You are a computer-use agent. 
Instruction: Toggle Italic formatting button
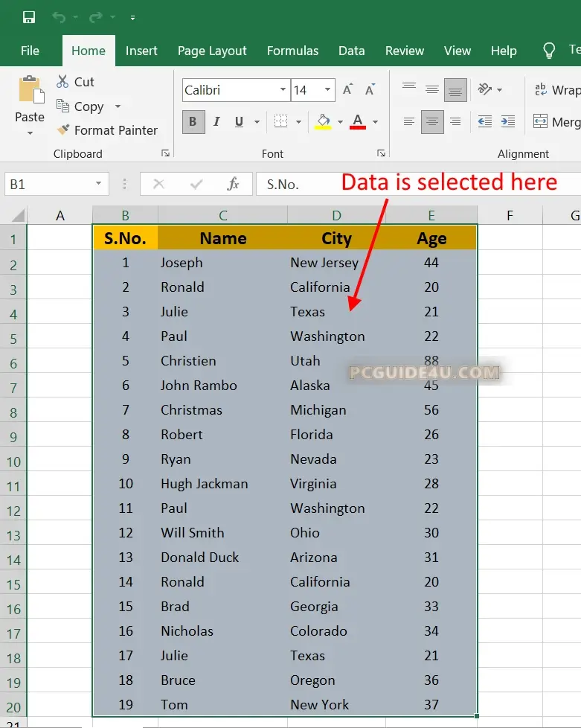(x=216, y=121)
